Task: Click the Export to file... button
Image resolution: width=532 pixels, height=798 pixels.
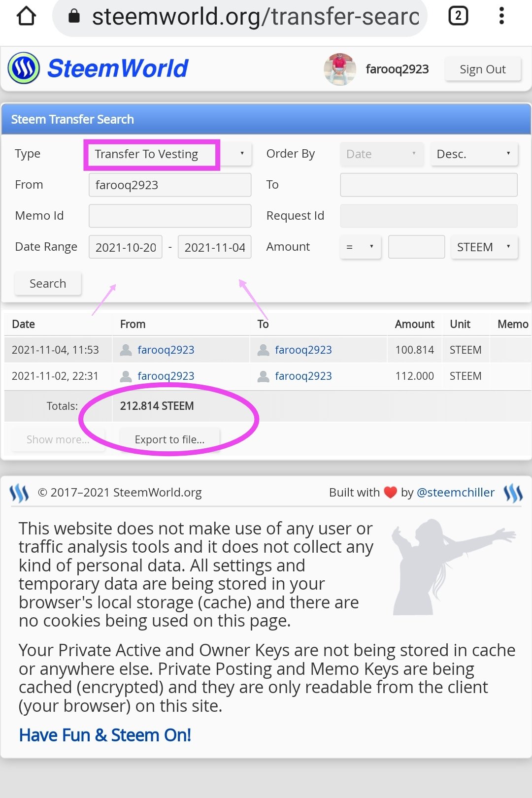Action: coord(170,439)
